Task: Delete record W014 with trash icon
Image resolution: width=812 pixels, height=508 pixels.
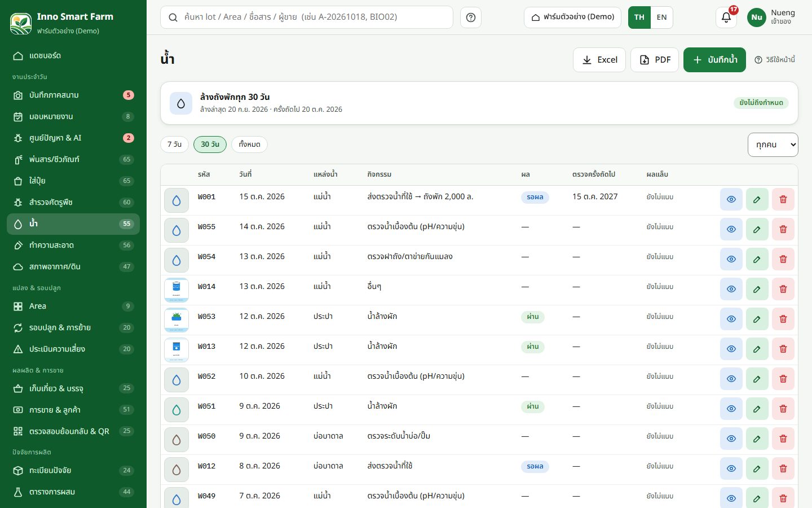Action: (783, 289)
